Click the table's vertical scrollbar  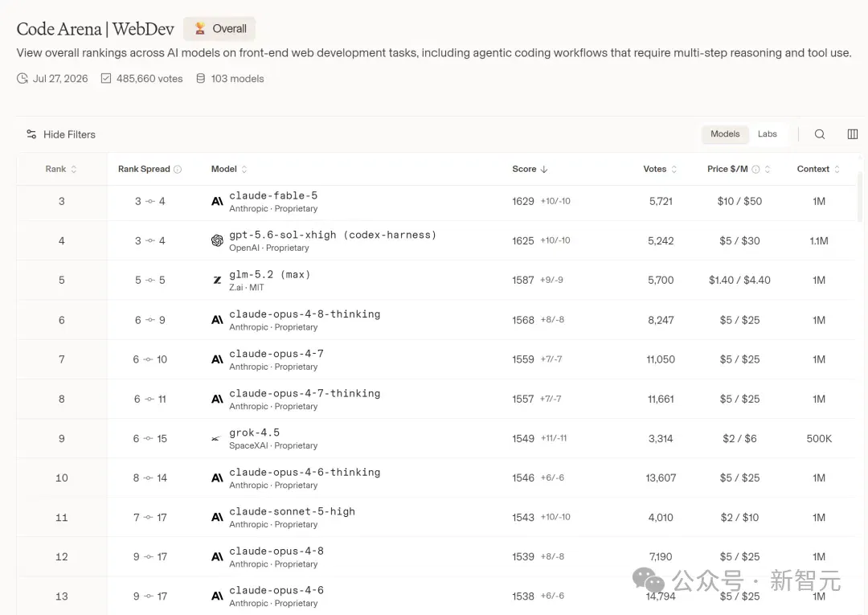[860, 196]
